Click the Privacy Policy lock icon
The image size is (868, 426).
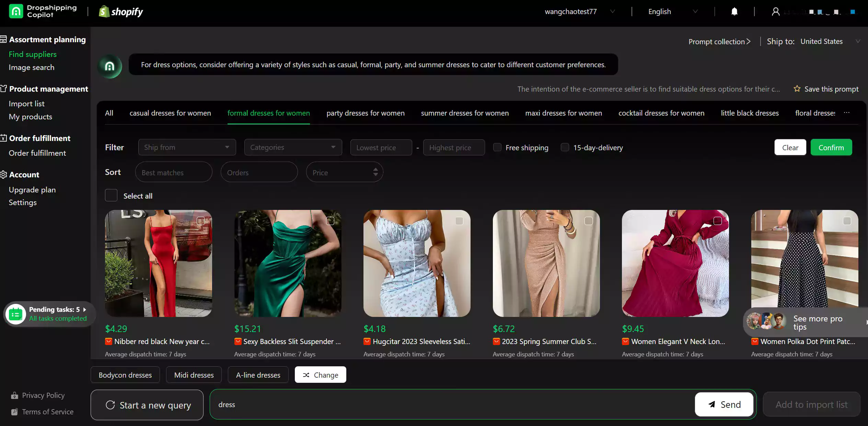[x=14, y=395]
